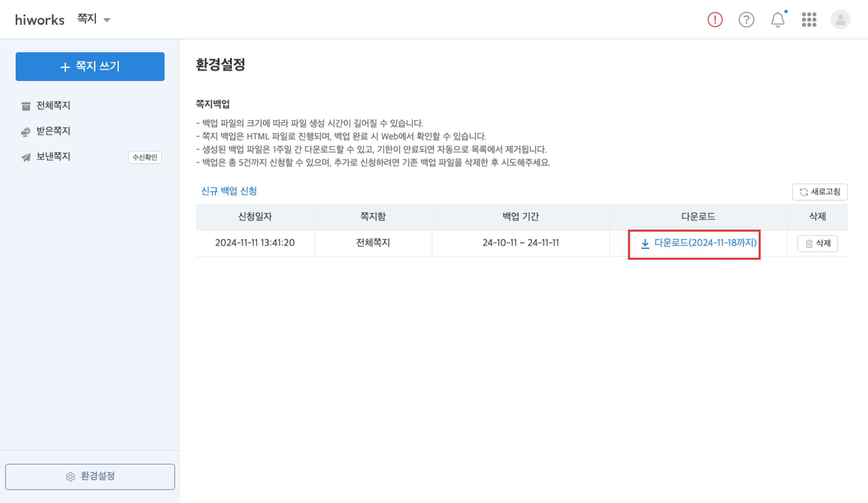Click the hiworks logo

[x=40, y=20]
